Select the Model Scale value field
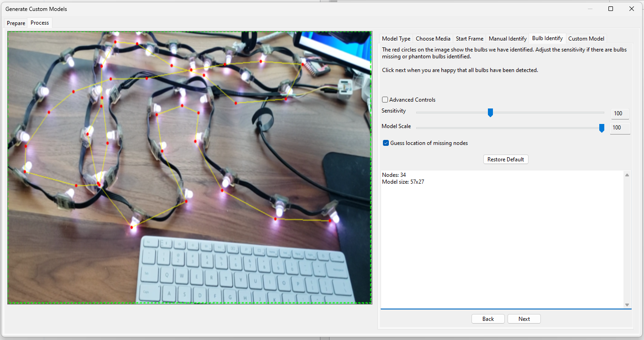This screenshot has height=340, width=644. (x=619, y=128)
